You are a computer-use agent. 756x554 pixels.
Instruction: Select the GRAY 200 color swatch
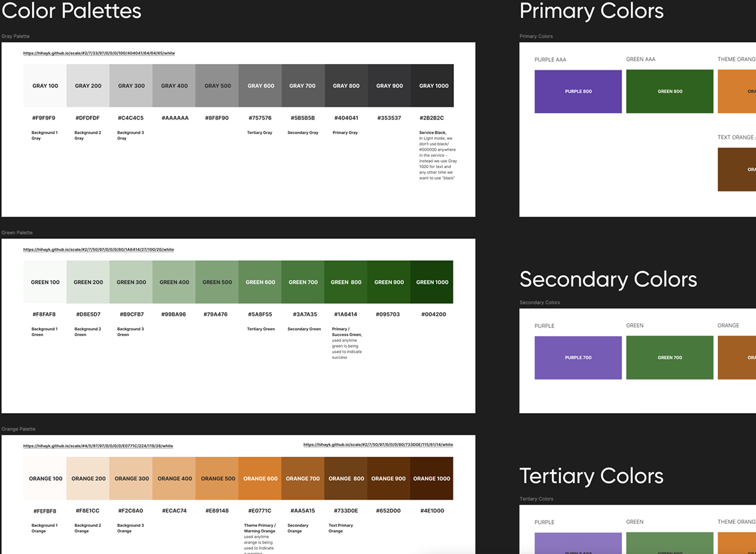(x=88, y=86)
